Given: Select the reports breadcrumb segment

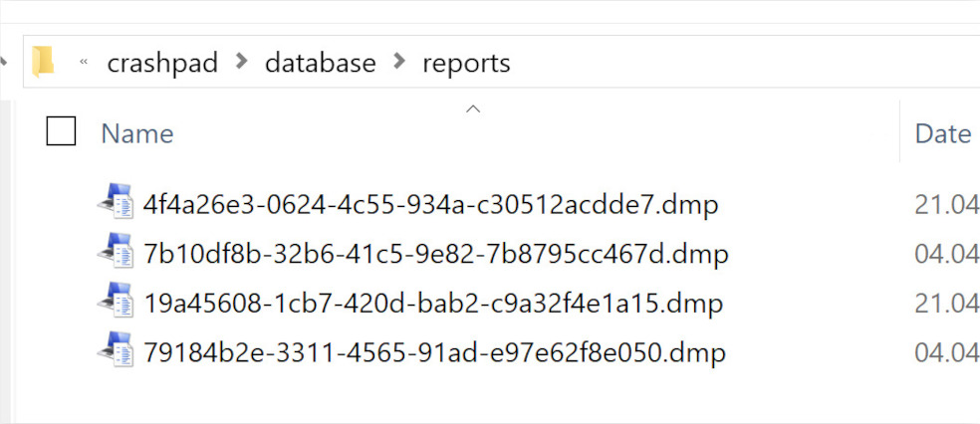Looking at the screenshot, I should pyautogui.click(x=466, y=65).
